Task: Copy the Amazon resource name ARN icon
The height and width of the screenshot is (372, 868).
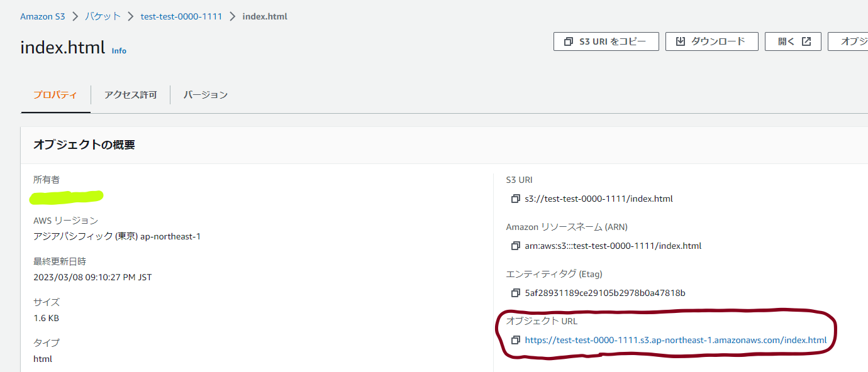Action: pyautogui.click(x=516, y=246)
